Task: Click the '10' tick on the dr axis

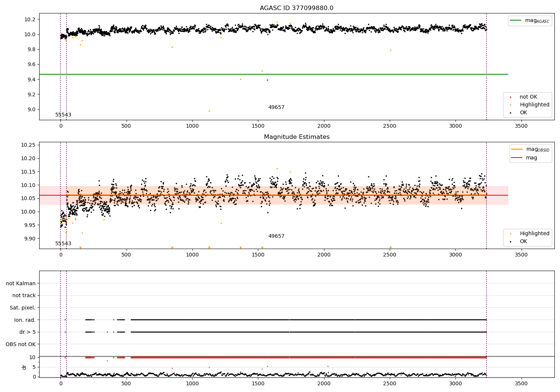Action: (32, 357)
